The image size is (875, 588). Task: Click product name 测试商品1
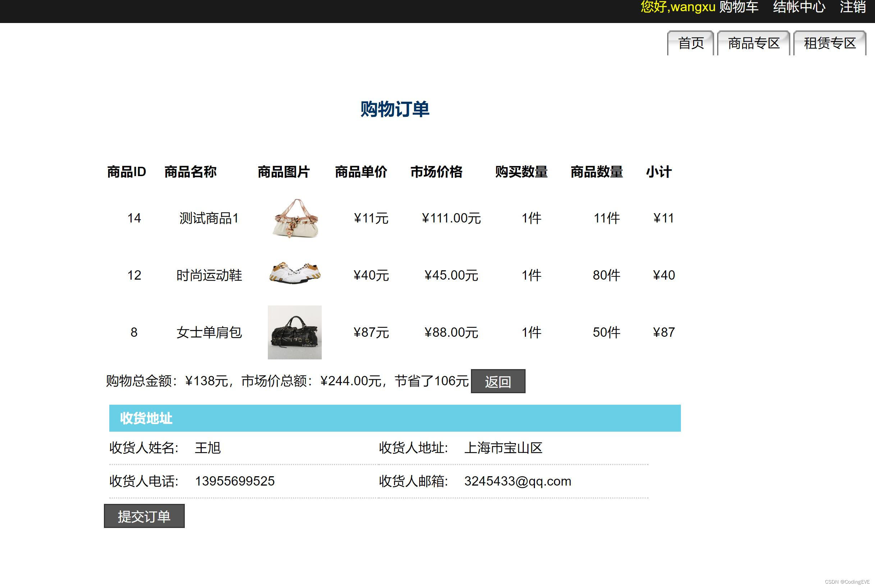pos(209,218)
